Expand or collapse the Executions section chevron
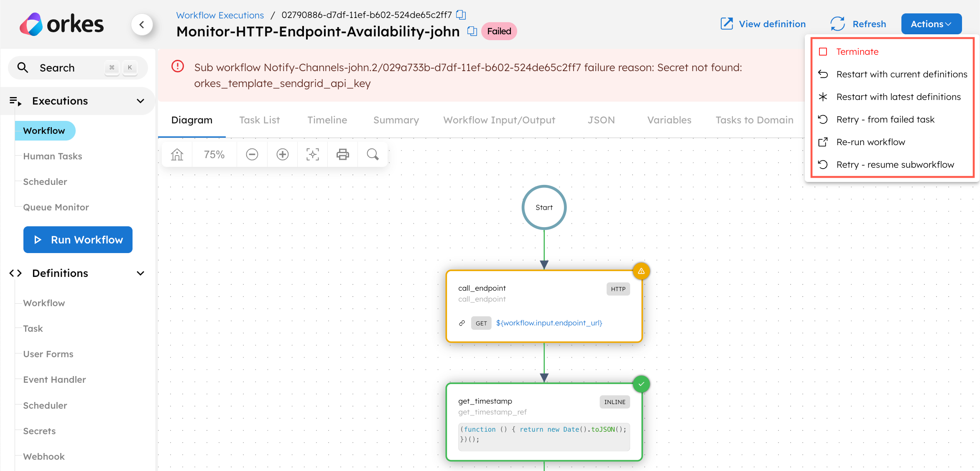980x471 pixels. coord(140,101)
